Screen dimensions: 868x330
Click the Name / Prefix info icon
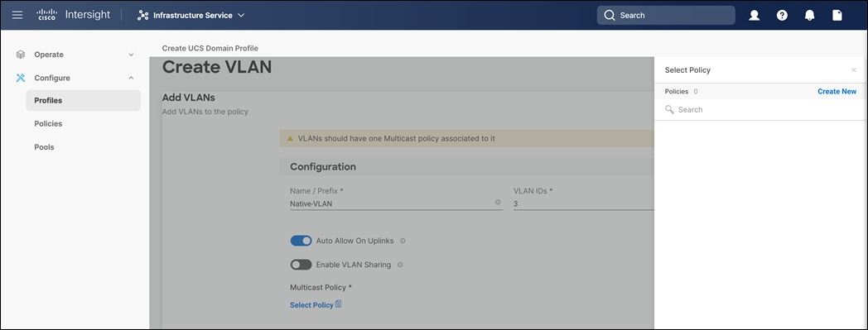pos(498,203)
